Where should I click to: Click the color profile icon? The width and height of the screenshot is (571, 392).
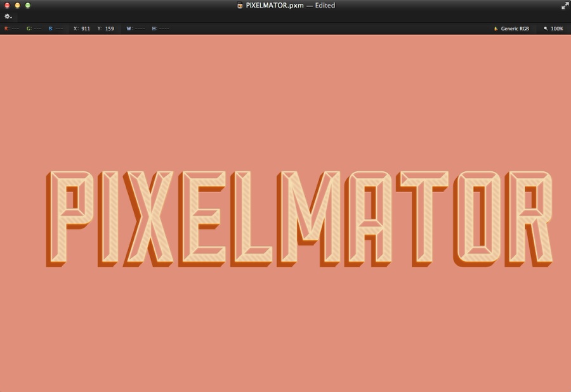(496, 29)
